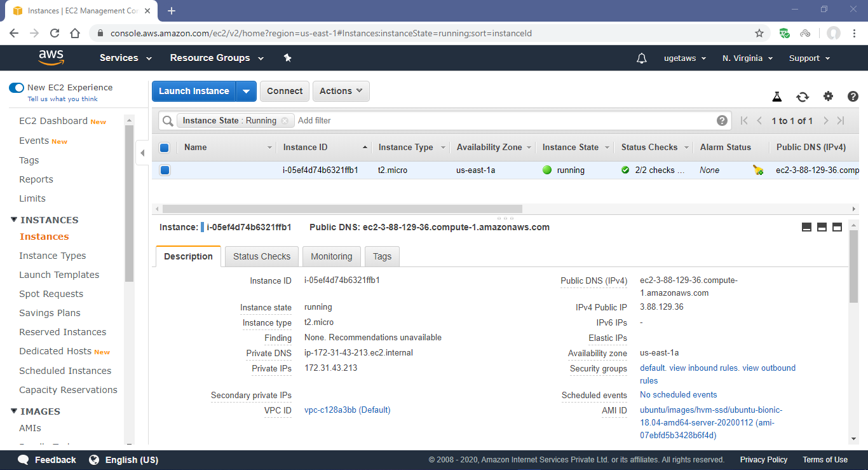
Task: Click the browser home button
Action: (x=75, y=33)
